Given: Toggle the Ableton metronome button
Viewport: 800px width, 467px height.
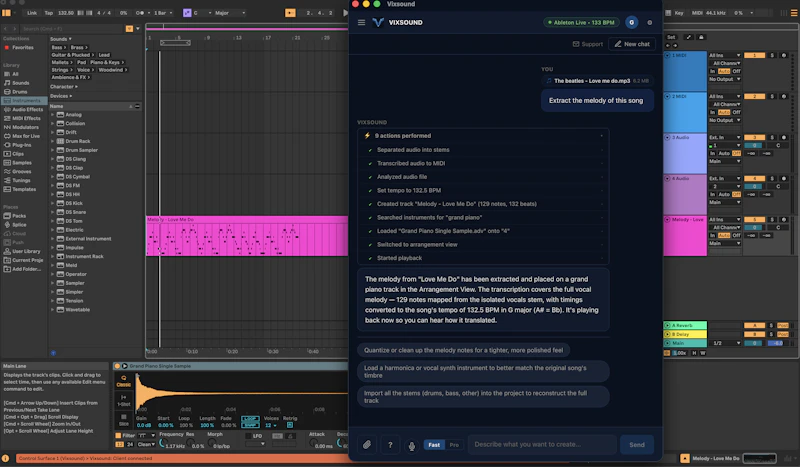Looking at the screenshot, I should click(x=140, y=13).
